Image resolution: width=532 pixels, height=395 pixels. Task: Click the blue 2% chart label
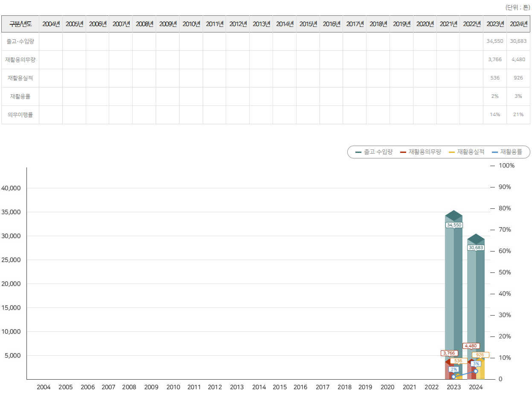[x=454, y=369]
